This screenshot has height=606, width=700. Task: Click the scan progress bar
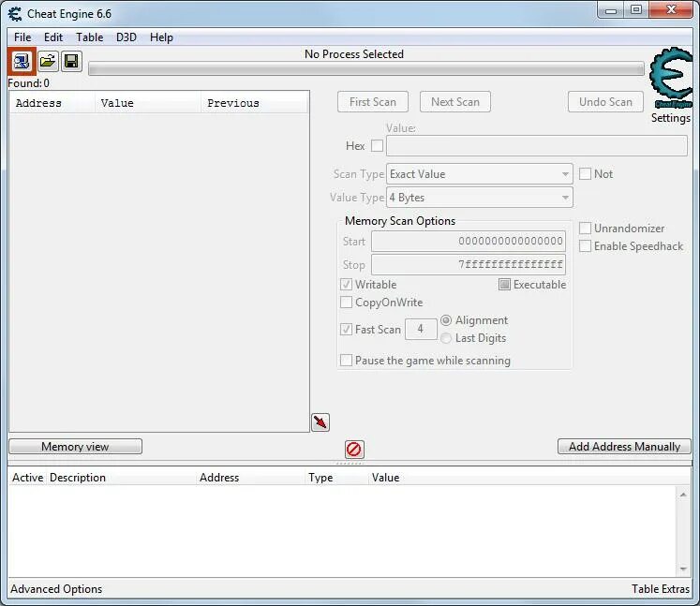pos(366,69)
